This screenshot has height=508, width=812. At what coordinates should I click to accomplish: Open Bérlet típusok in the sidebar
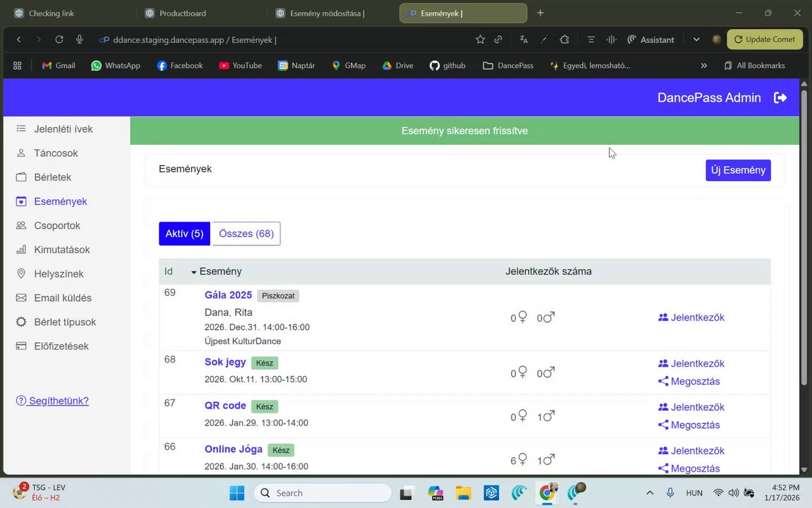click(65, 322)
